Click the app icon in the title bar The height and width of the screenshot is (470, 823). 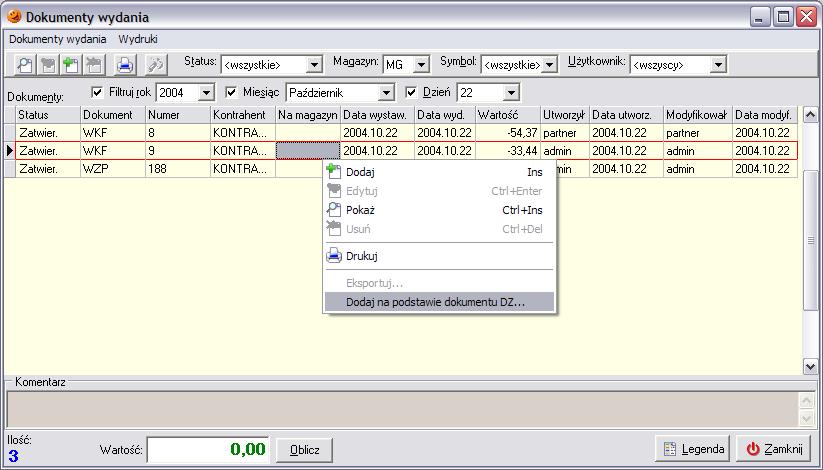[14, 16]
